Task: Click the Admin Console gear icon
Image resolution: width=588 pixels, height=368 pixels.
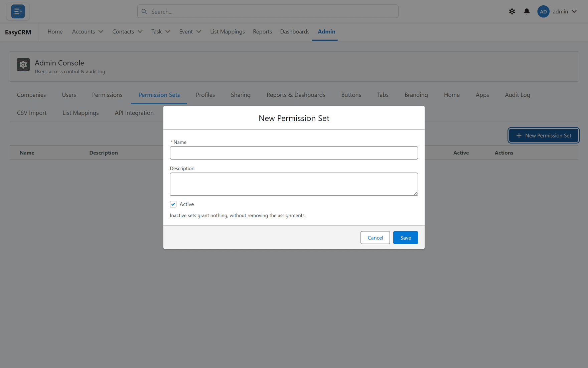Action: pyautogui.click(x=23, y=65)
